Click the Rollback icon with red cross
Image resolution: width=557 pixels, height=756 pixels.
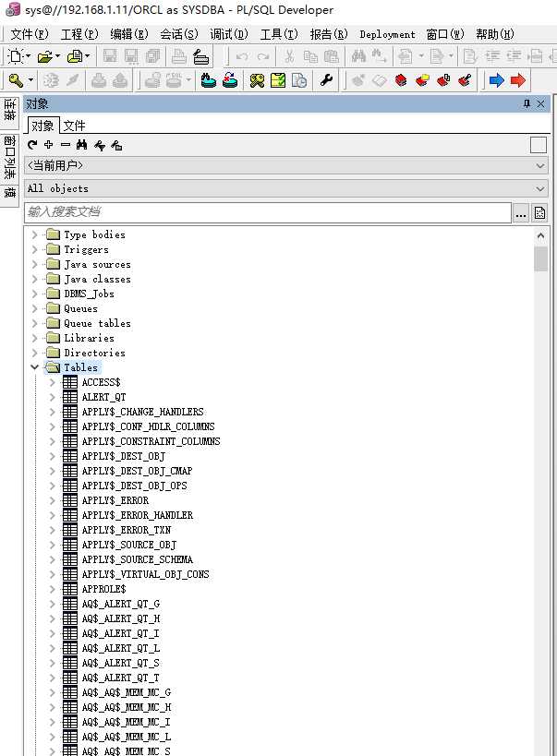click(x=230, y=80)
